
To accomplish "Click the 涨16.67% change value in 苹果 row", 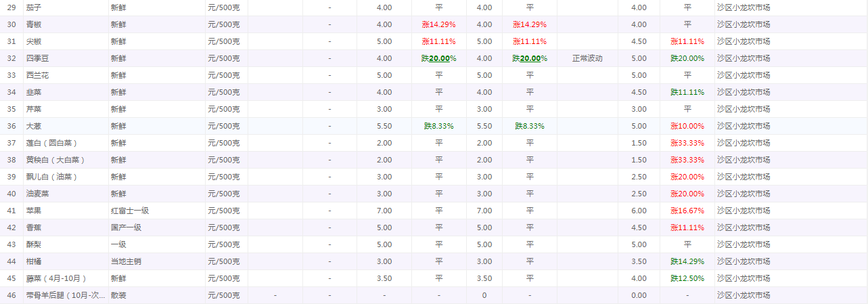I will (x=687, y=211).
